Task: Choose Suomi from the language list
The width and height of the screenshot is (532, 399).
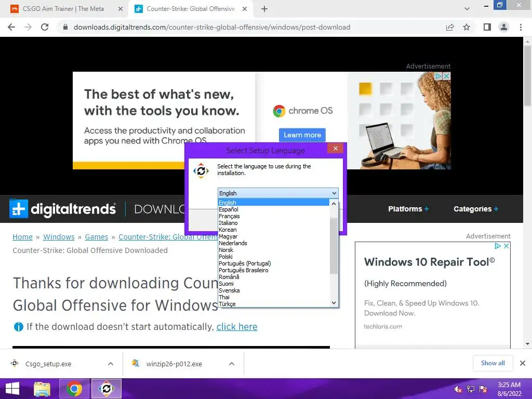Action: [273, 284]
